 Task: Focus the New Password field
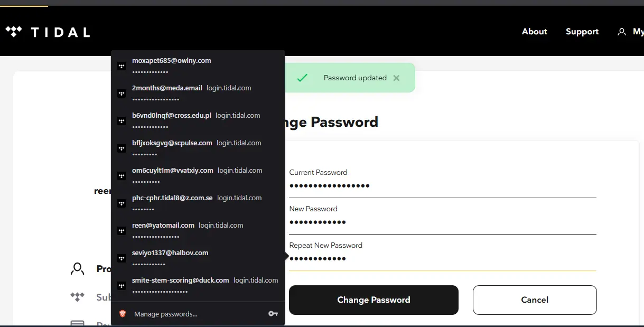click(443, 222)
